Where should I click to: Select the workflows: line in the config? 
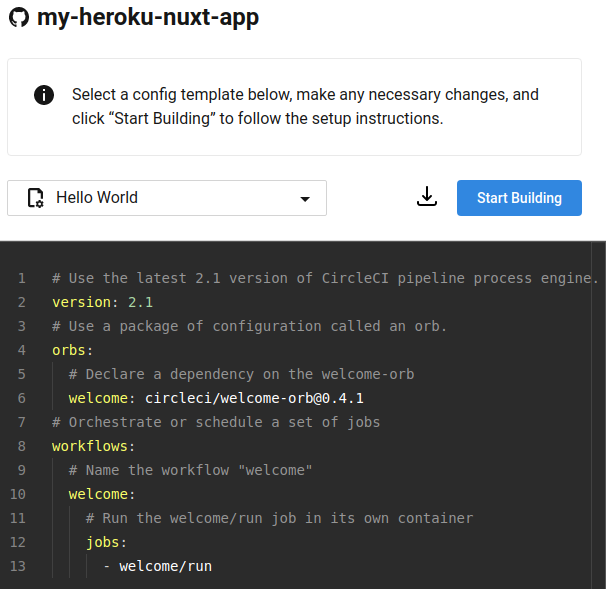coord(93,446)
